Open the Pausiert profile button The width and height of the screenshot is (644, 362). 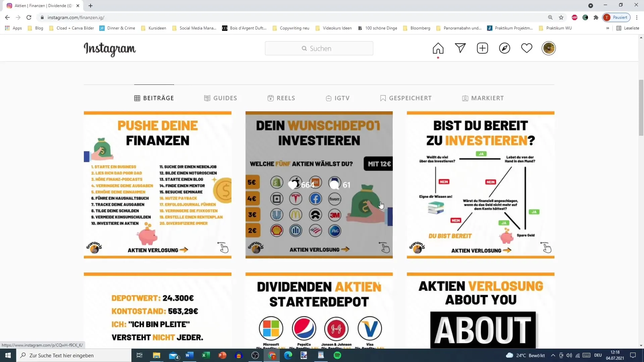(x=616, y=17)
